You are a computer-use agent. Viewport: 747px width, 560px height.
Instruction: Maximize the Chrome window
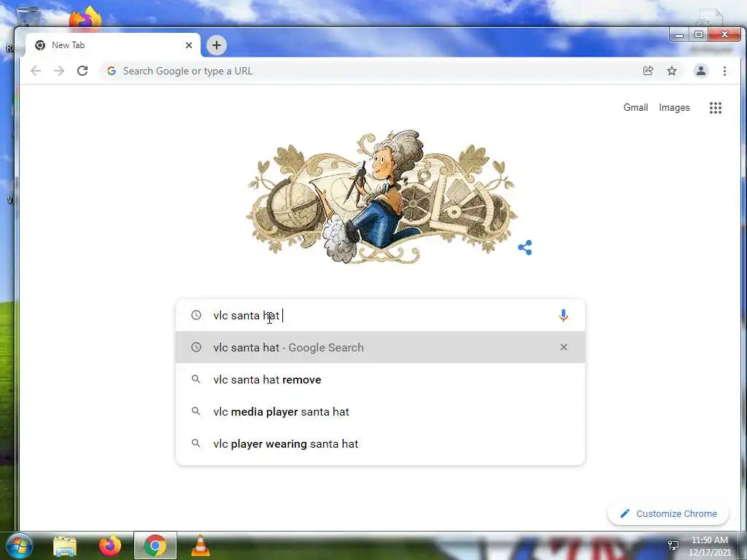point(698,35)
